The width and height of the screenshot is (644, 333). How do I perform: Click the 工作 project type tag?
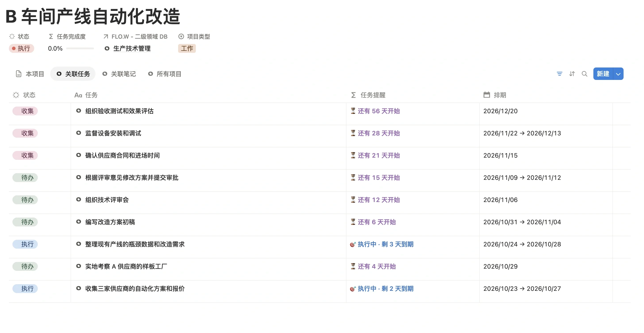pyautogui.click(x=187, y=48)
